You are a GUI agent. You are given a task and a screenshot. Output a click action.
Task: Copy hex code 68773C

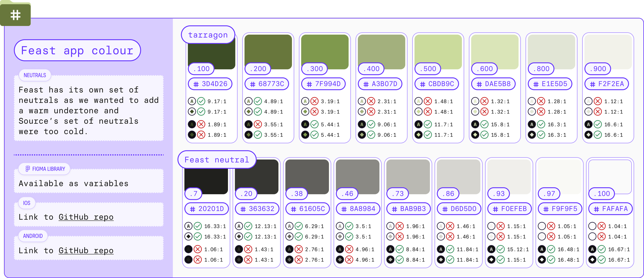[267, 84]
